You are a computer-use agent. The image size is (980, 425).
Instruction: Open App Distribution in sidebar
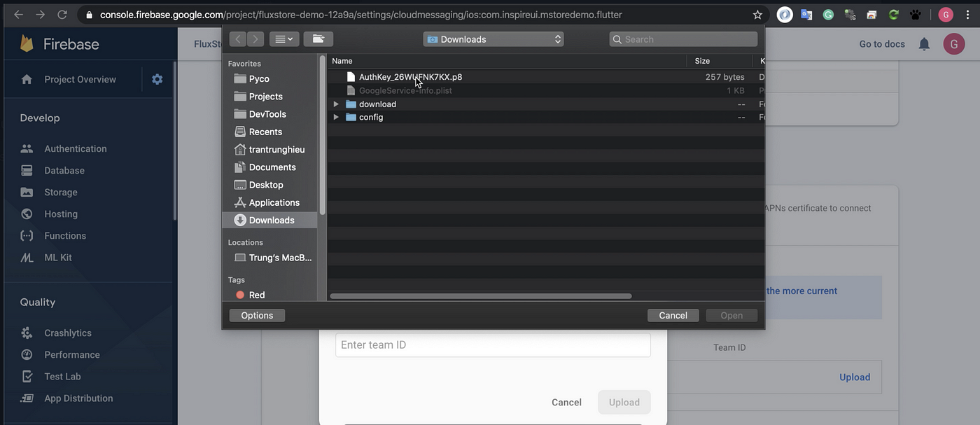click(x=78, y=398)
